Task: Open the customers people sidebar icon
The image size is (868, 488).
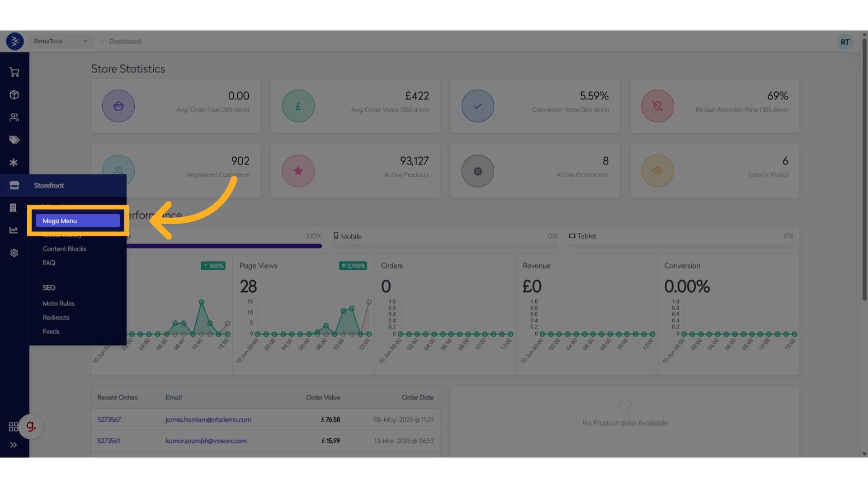Action: pos(14,117)
